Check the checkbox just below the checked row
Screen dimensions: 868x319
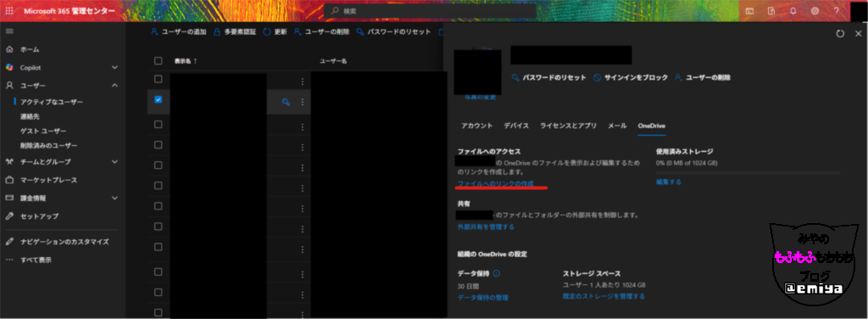click(159, 125)
